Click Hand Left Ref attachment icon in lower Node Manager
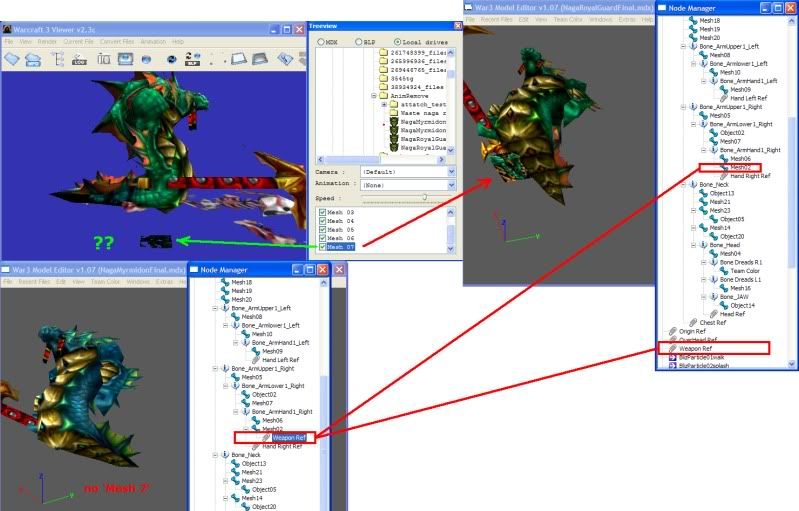799x511 pixels. point(256,360)
